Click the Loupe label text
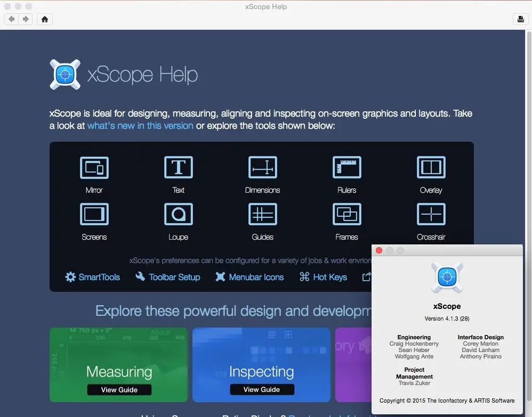The width and height of the screenshot is (532, 417). point(179,237)
